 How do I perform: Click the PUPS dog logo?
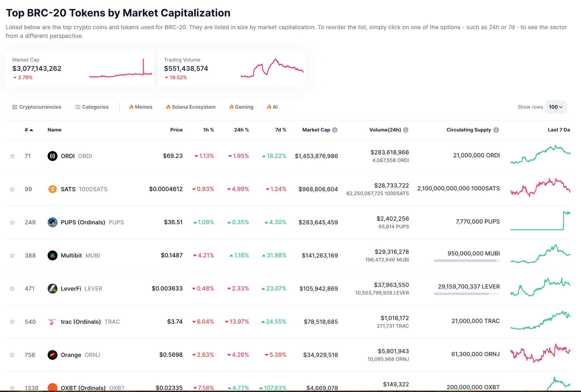click(x=52, y=222)
